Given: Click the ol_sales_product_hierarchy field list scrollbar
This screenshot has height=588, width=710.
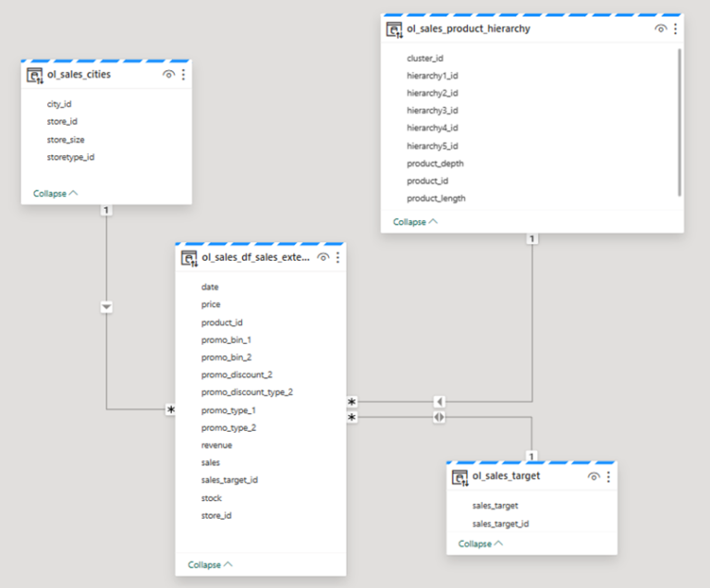Looking at the screenshot, I should (679, 122).
